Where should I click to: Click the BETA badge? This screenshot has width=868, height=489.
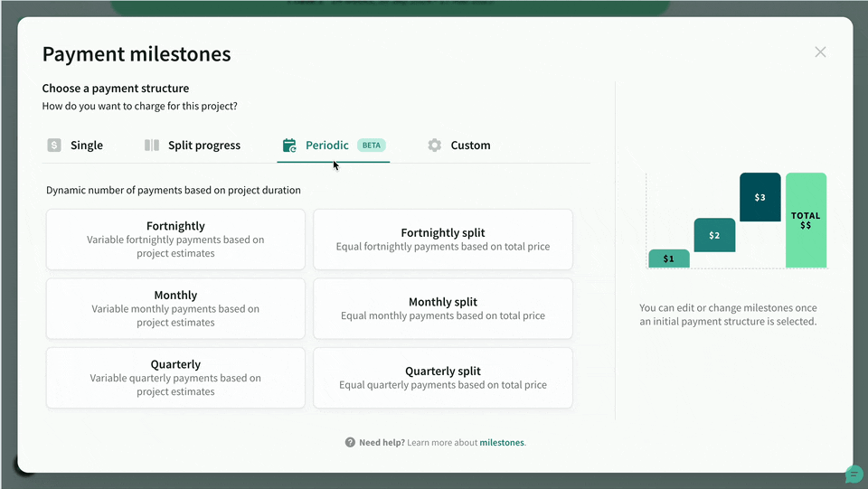[x=372, y=146]
